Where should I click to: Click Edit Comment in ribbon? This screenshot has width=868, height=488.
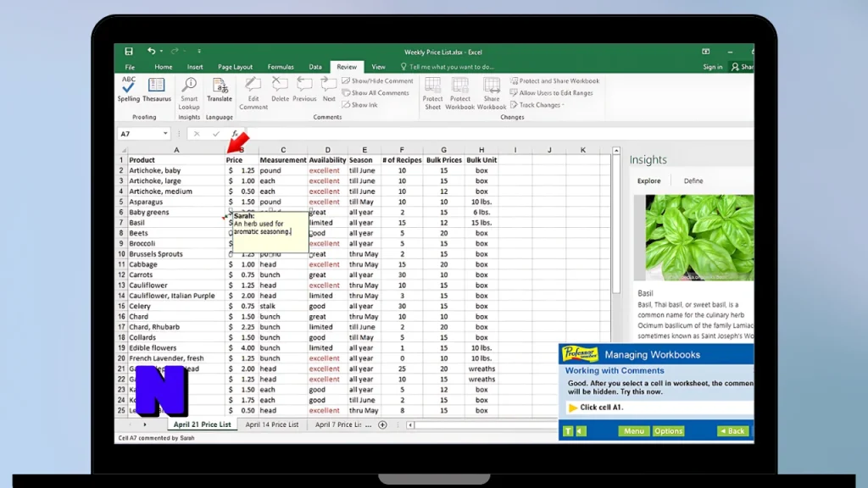pyautogui.click(x=253, y=93)
